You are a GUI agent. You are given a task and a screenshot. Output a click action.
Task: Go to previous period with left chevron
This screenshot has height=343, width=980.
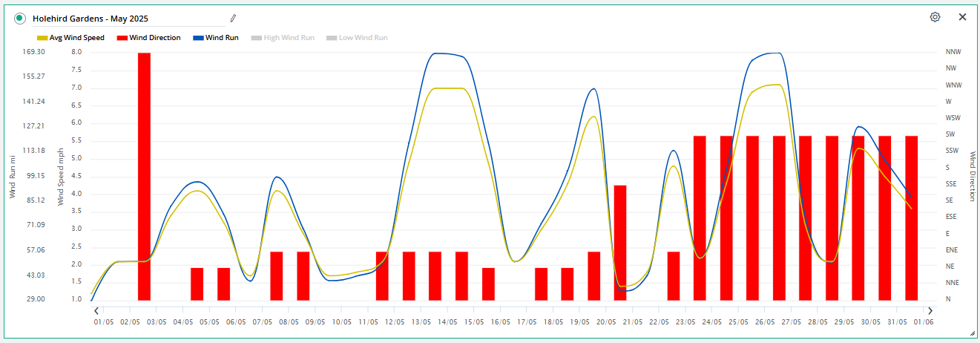96,310
